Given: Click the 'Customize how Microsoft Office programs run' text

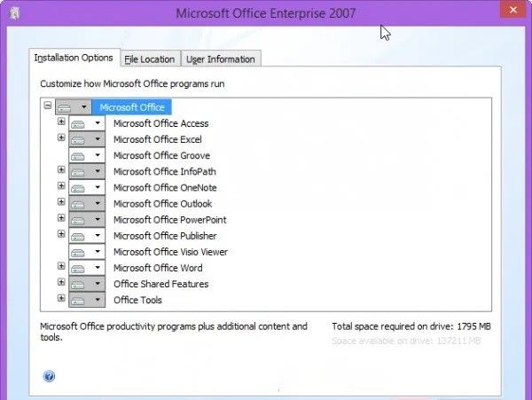Looking at the screenshot, I should tap(132, 83).
